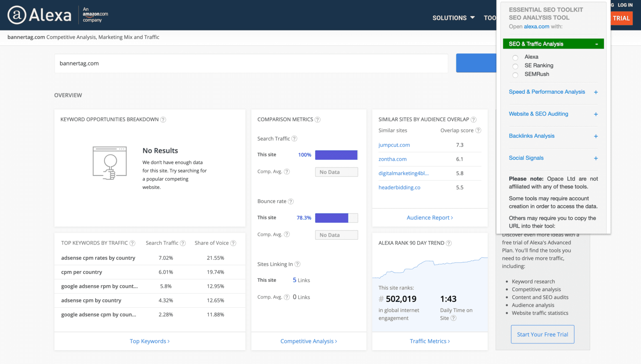Select the Alexa radio option

tap(515, 58)
